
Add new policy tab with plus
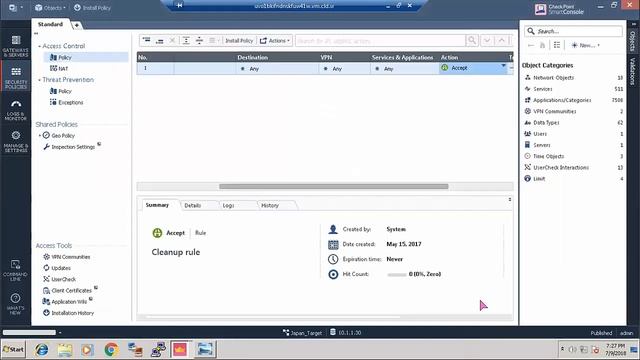tap(76, 25)
